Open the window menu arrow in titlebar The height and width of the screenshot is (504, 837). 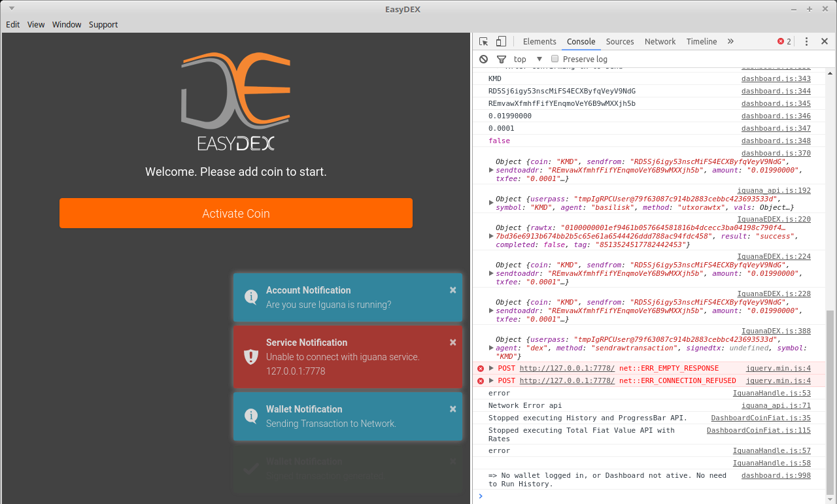point(12,8)
